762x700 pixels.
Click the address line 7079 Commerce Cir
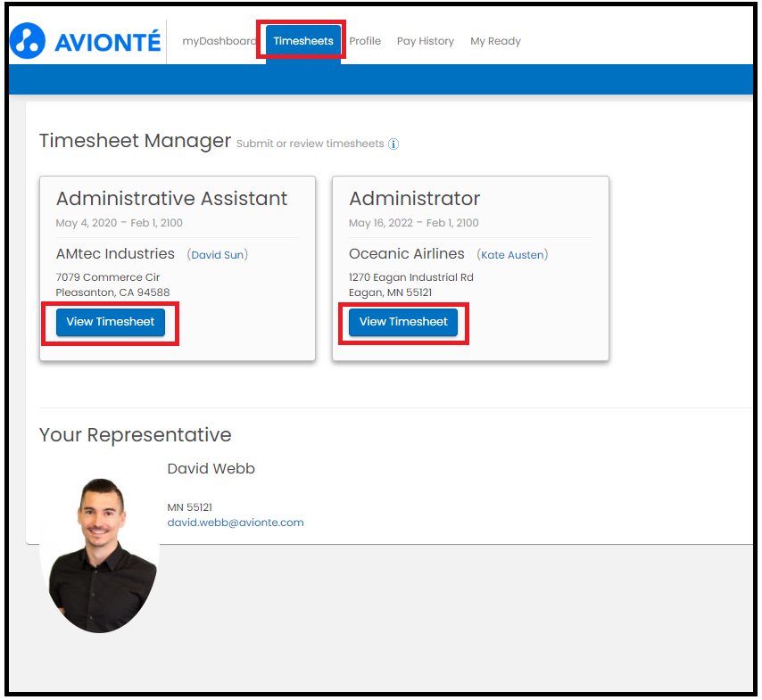tap(108, 277)
